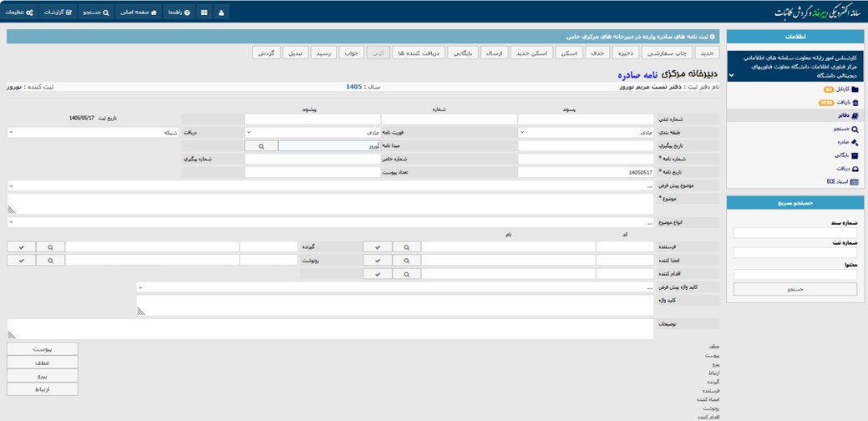
Task: Open تنظیمات settings in top bar
Action: click(20, 12)
